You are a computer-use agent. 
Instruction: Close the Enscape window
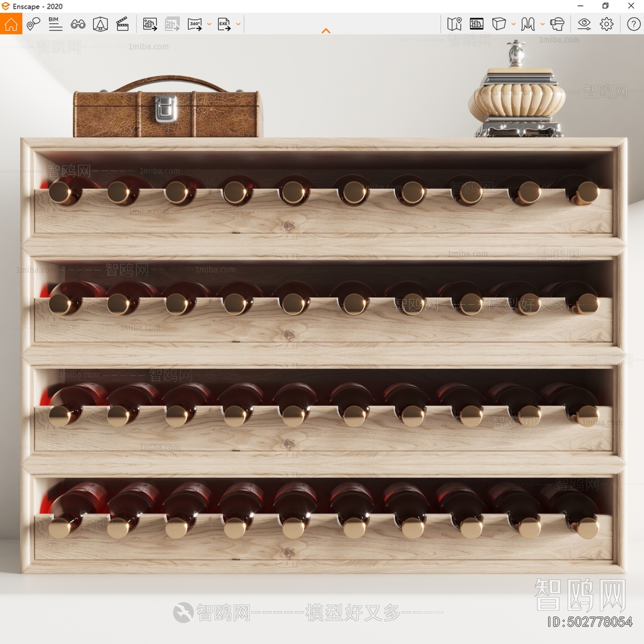(631, 6)
